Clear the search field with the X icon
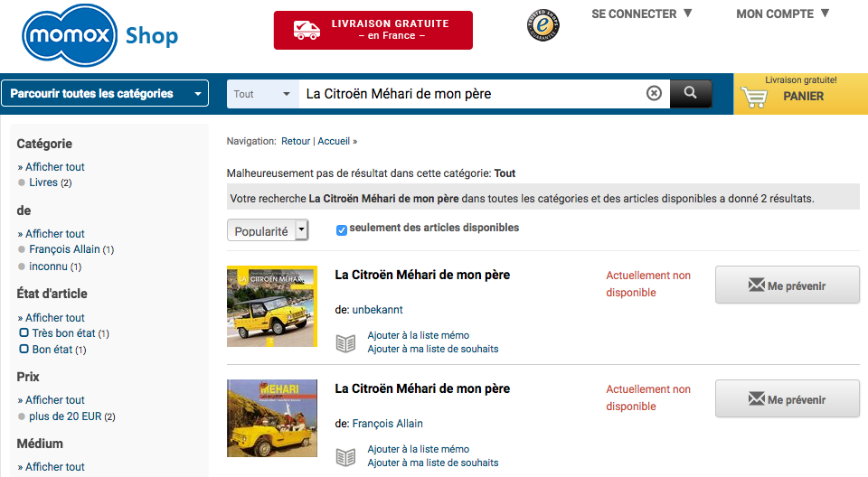Viewport: 868px width, 477px height. (654, 93)
